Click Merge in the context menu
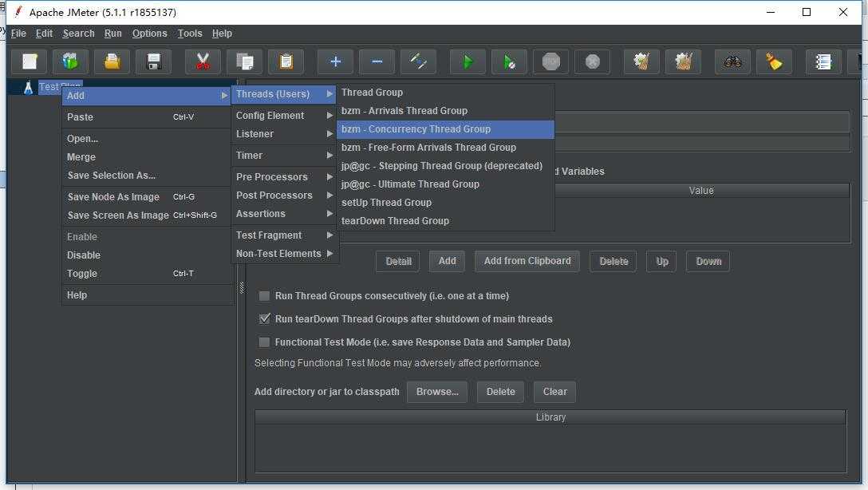The width and height of the screenshot is (868, 490). click(147, 156)
